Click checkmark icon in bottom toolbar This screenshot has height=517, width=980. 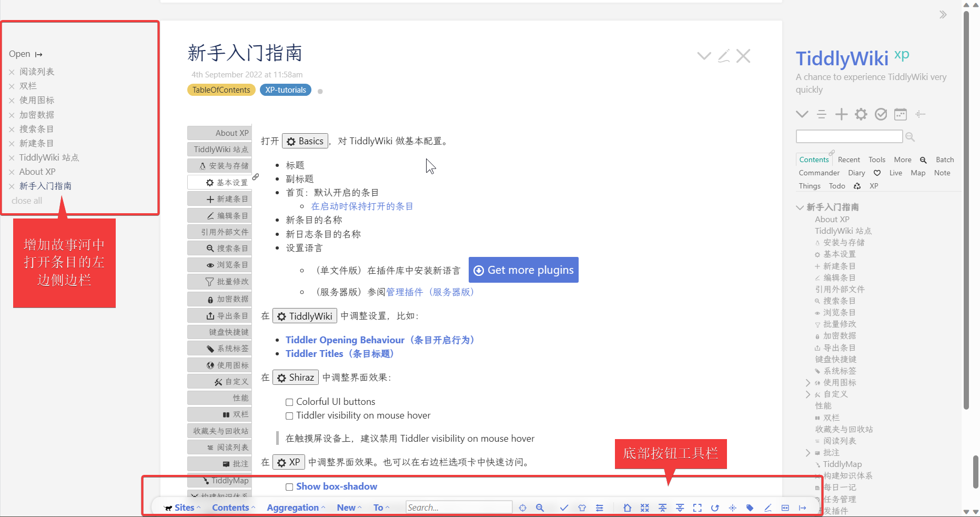click(x=564, y=508)
